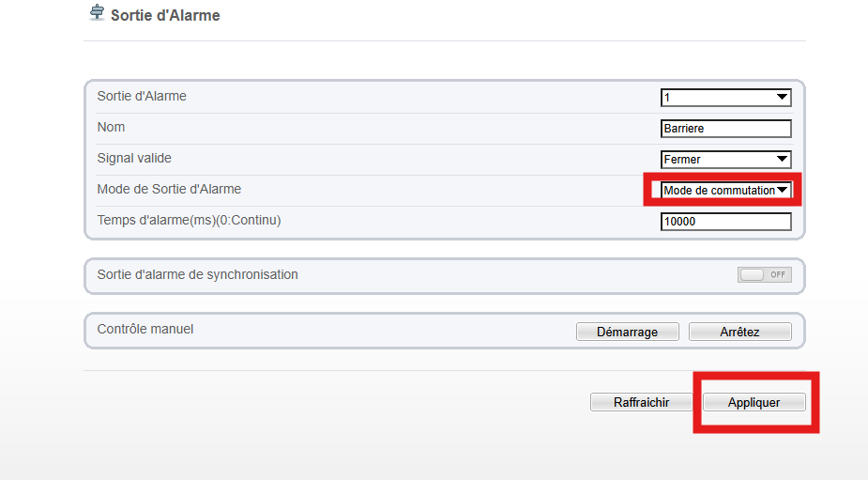Click the Mode de Sortie d'Alarme label
The width and height of the screenshot is (868, 480).
pyautogui.click(x=169, y=189)
